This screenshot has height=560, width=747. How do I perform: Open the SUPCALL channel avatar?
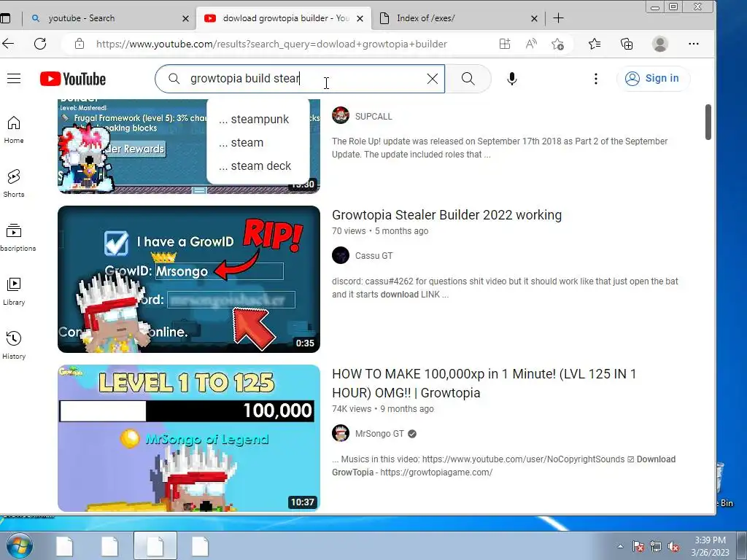point(341,116)
